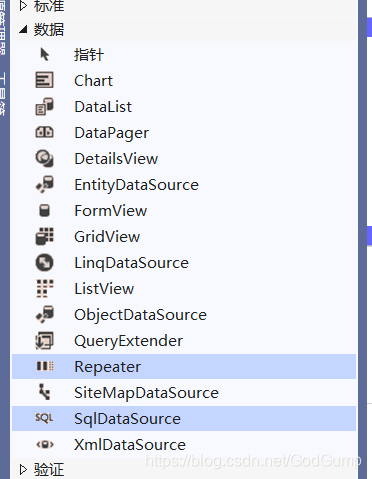Expand the 标准 toolbox section arrow

point(23,6)
